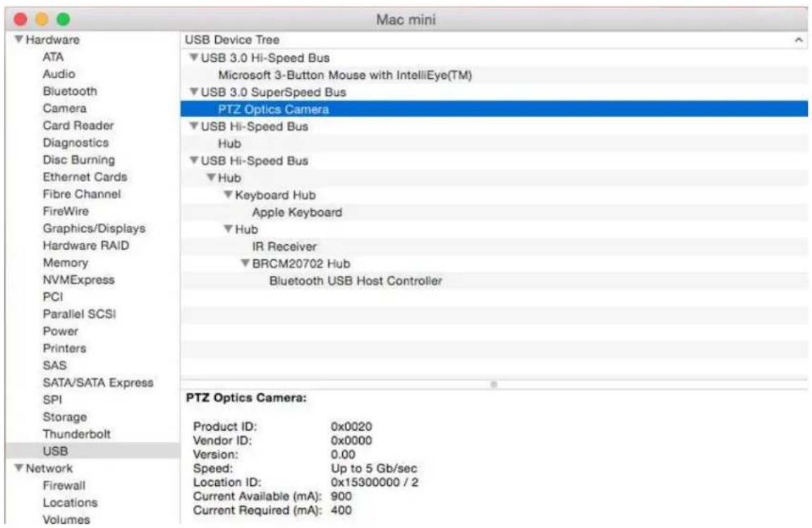Toggle USB Device Tree column sort arrow
This screenshot has height=528, width=812.
(798, 40)
